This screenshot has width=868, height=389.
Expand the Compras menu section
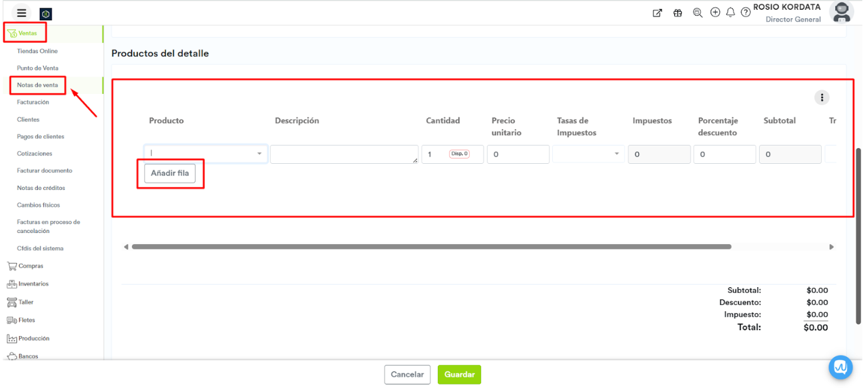point(31,266)
